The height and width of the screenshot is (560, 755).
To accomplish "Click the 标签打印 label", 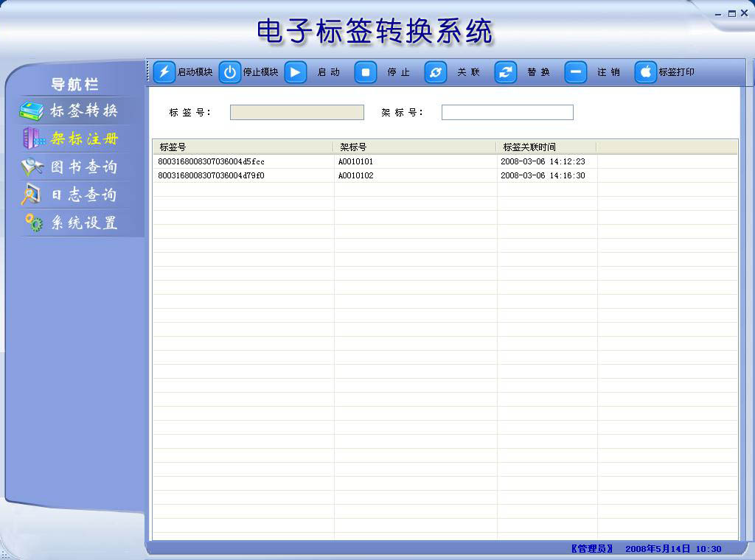I will (x=677, y=72).
